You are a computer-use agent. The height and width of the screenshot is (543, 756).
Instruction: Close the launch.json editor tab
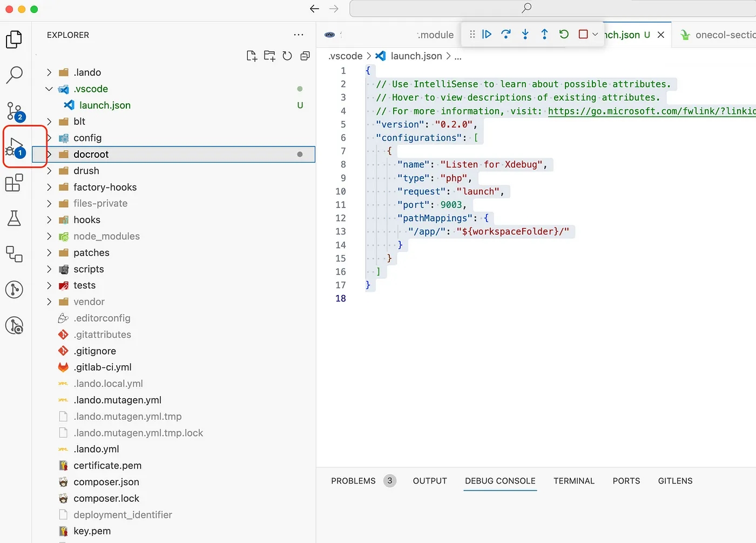tap(661, 35)
